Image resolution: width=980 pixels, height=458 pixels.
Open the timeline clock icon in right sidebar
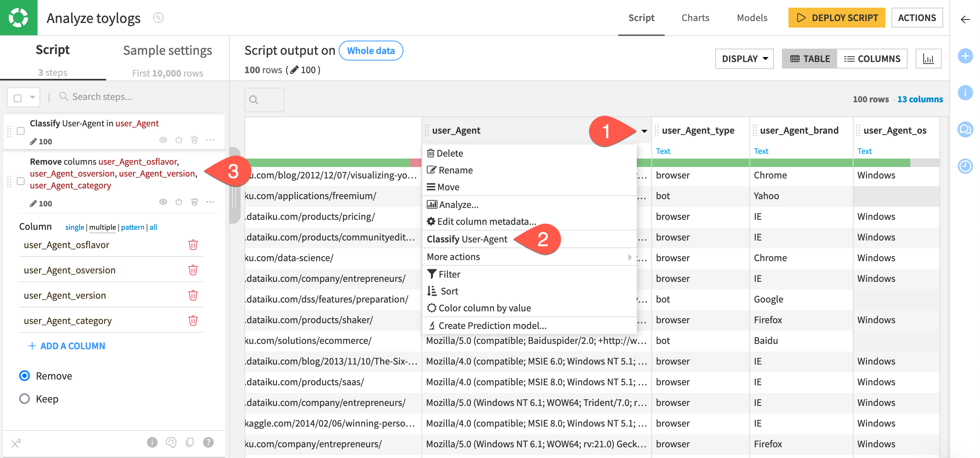tap(965, 166)
